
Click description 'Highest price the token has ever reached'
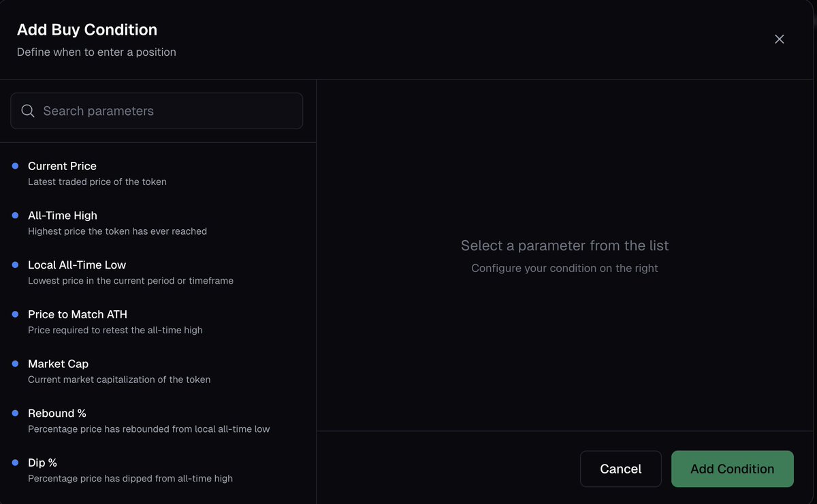[x=117, y=231]
